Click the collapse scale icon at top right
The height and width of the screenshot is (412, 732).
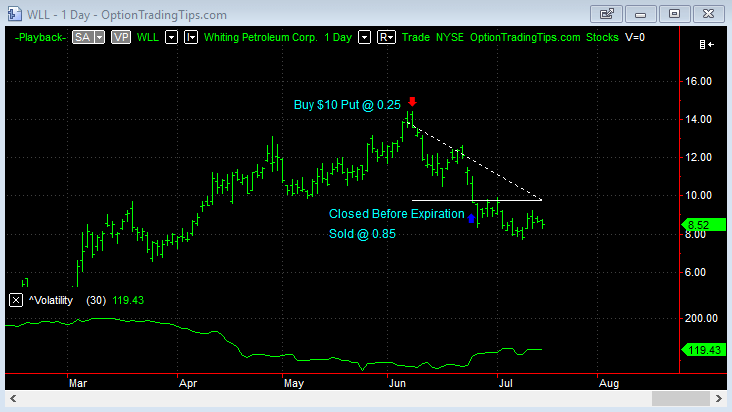click(x=706, y=44)
